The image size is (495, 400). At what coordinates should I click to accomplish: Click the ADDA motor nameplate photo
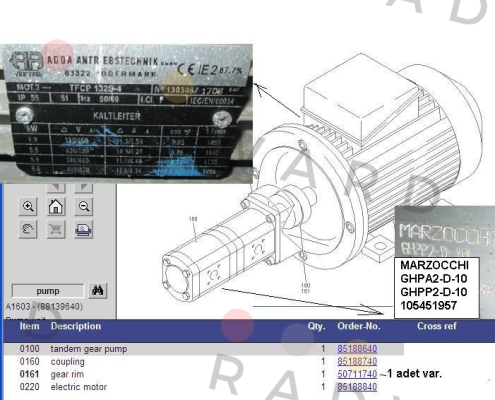(x=126, y=113)
